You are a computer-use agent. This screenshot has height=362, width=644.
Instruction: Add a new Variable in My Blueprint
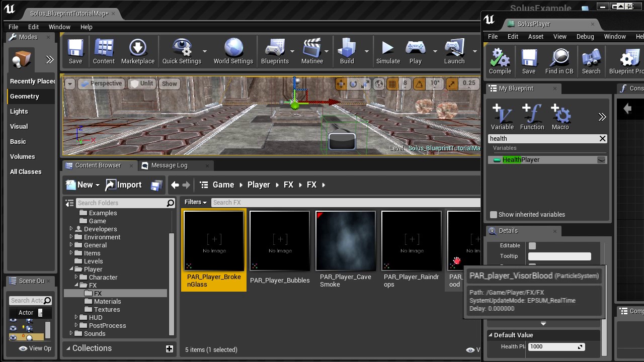pos(502,117)
